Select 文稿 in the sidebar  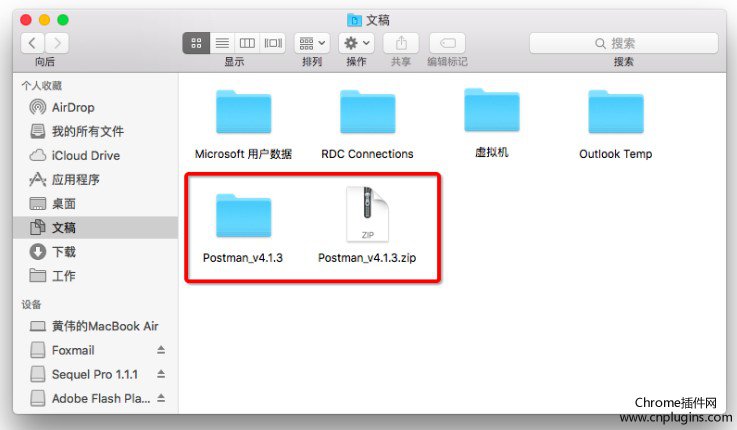point(95,228)
